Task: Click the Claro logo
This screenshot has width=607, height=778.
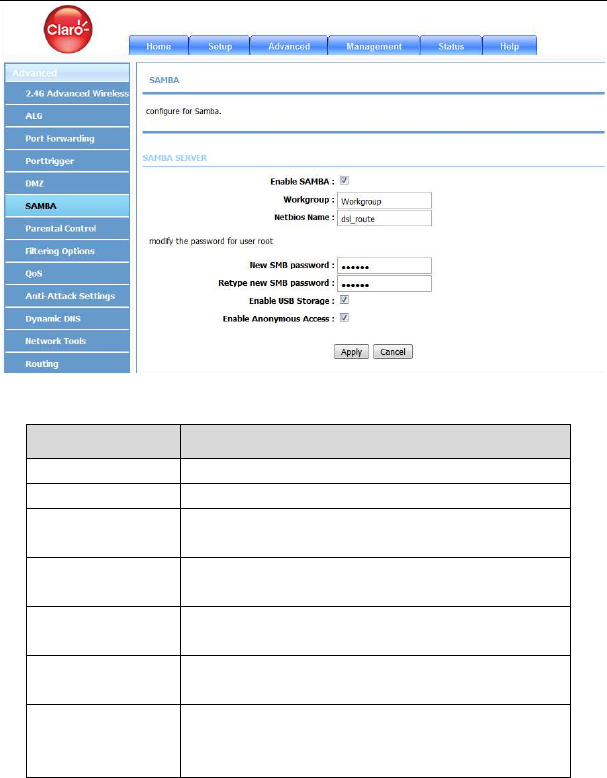Action: tap(68, 29)
